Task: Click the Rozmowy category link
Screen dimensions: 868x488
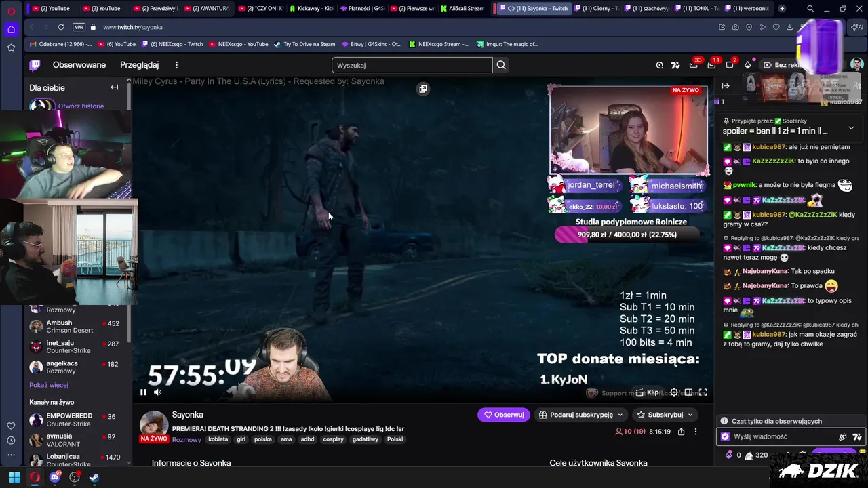Action: pyautogui.click(x=186, y=439)
